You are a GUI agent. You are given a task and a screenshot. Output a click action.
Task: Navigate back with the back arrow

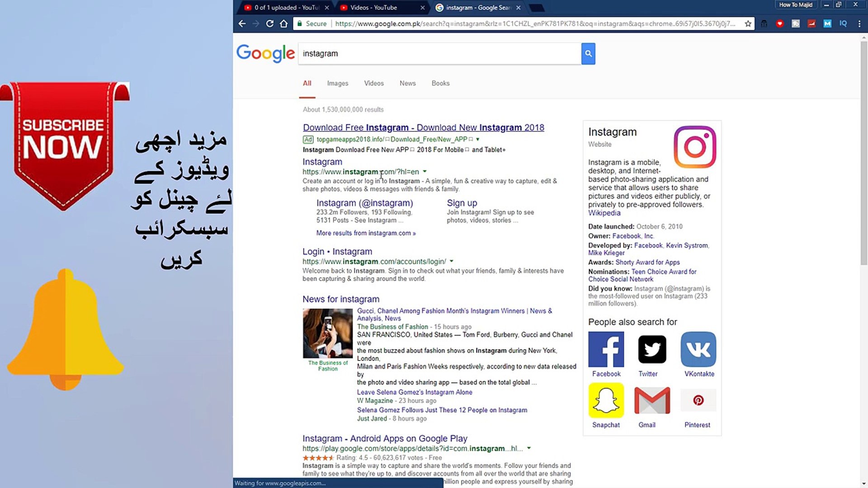click(242, 23)
